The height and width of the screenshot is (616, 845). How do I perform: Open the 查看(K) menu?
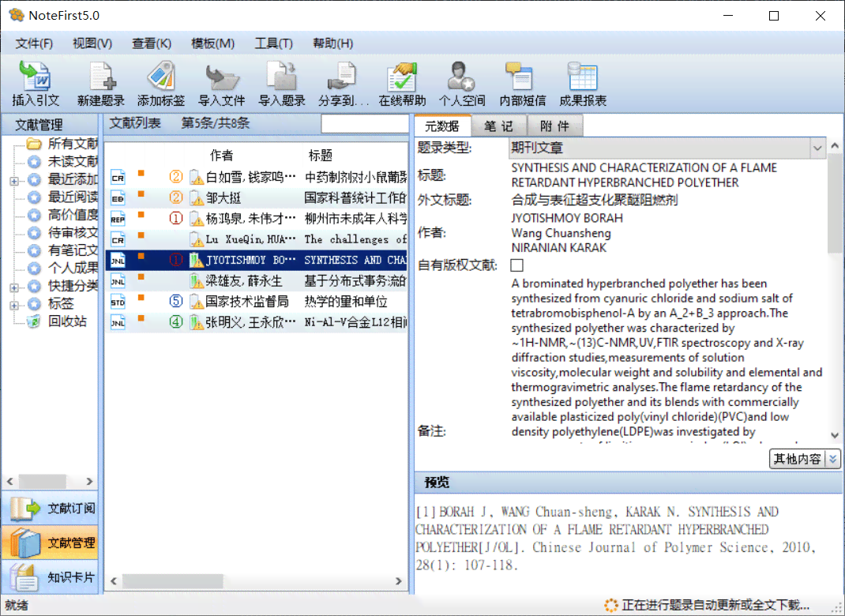click(152, 43)
